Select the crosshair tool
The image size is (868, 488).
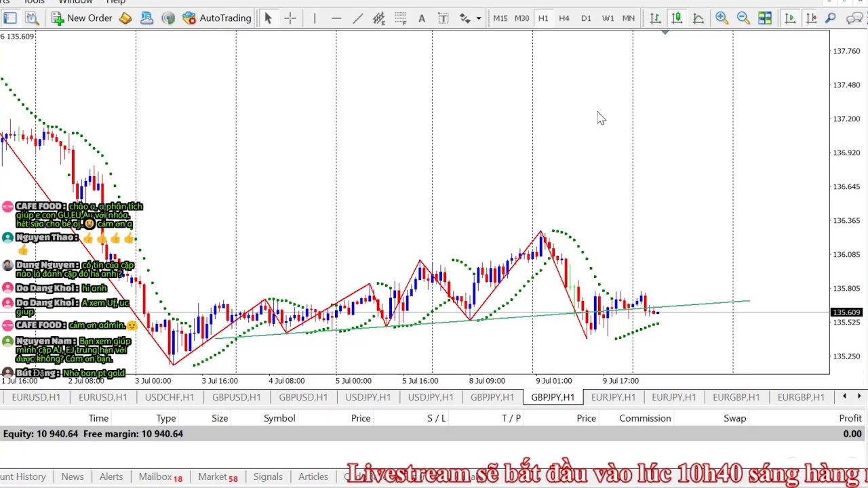(290, 18)
